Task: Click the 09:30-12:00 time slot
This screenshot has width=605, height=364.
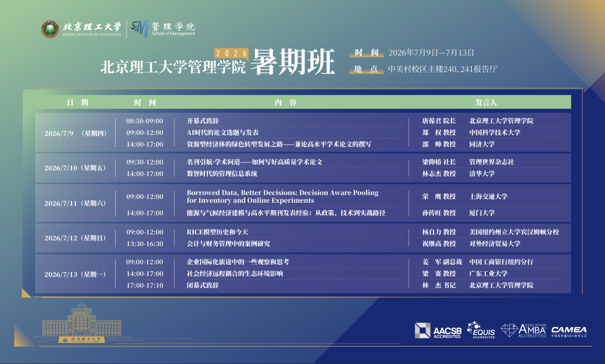Action: pos(145,162)
